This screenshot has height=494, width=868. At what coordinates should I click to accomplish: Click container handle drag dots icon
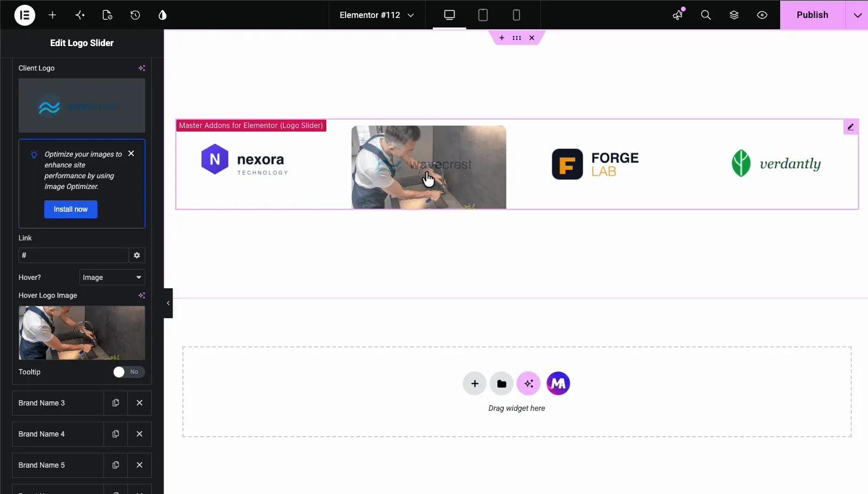[516, 38]
